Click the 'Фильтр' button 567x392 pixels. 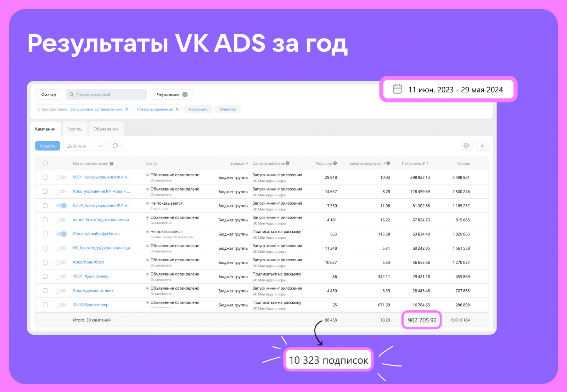(49, 95)
